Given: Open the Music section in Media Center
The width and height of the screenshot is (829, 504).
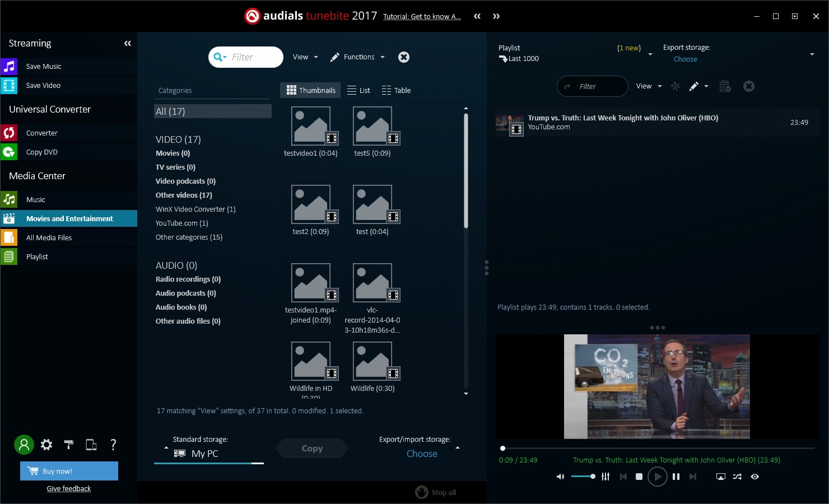Looking at the screenshot, I should [x=36, y=199].
